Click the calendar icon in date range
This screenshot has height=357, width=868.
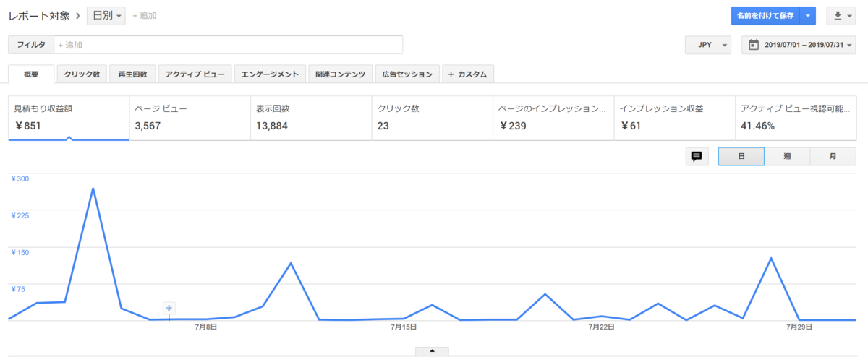[753, 45]
